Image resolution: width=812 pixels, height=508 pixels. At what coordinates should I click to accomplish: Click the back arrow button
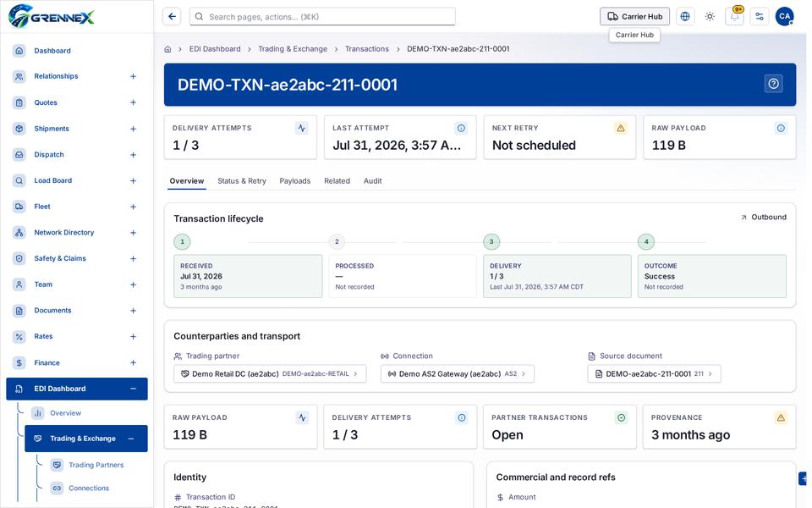point(172,17)
